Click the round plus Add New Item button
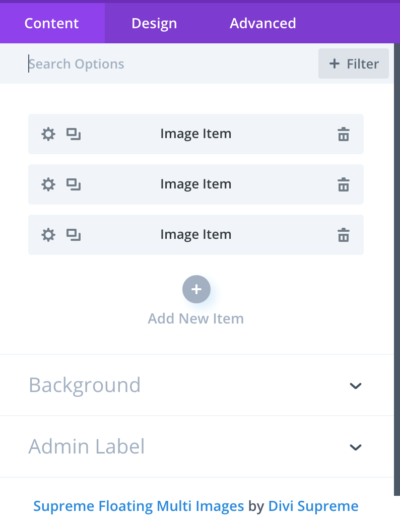Viewport: 400px width, 516px height. [196, 289]
